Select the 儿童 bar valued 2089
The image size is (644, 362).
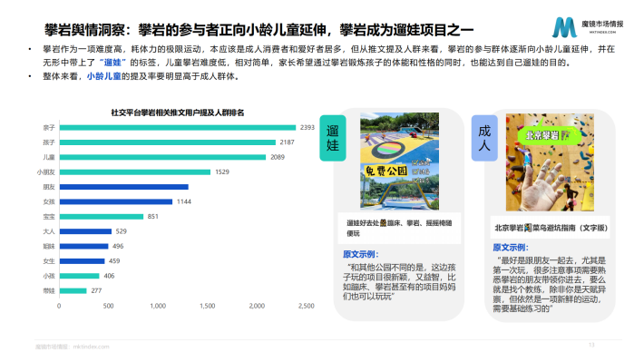click(162, 157)
